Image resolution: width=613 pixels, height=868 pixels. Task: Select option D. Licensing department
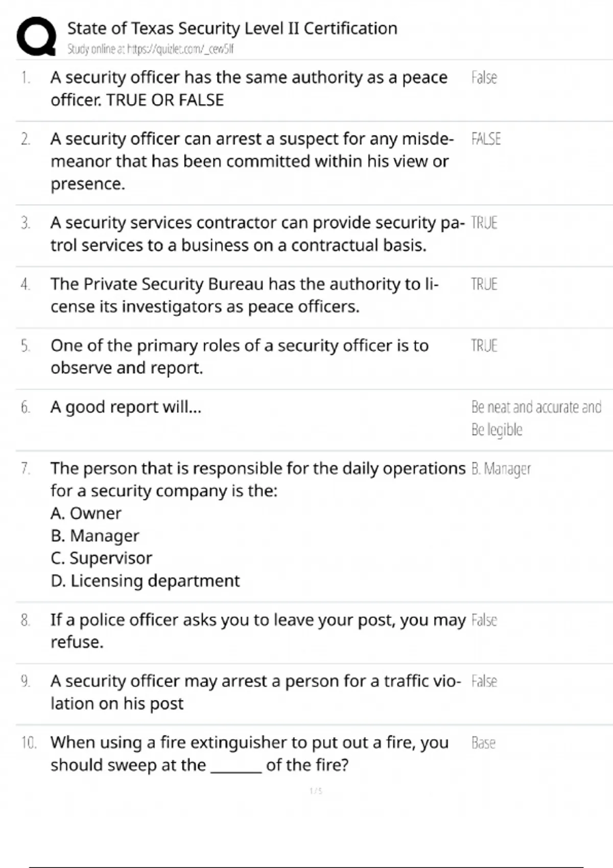click(x=145, y=581)
